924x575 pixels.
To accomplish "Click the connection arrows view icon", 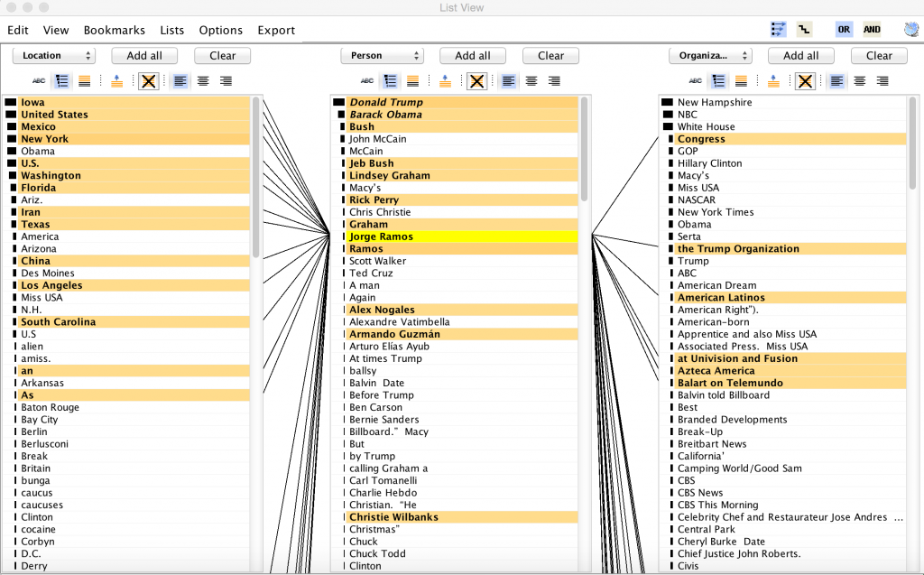I will (x=778, y=29).
